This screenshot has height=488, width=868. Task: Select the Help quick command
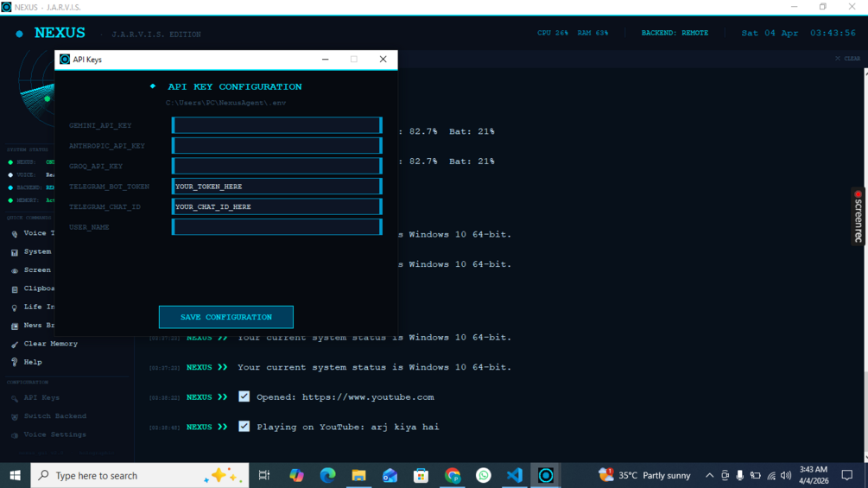click(x=33, y=362)
